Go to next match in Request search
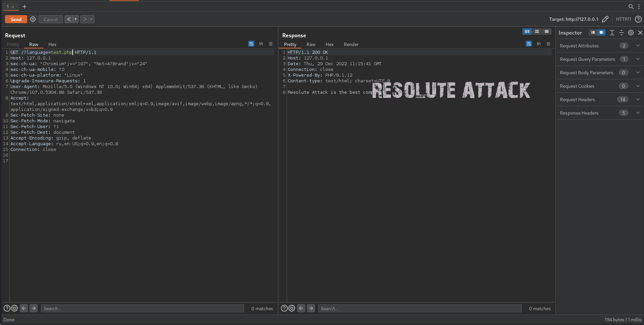This screenshot has width=644, height=325. coord(34,308)
